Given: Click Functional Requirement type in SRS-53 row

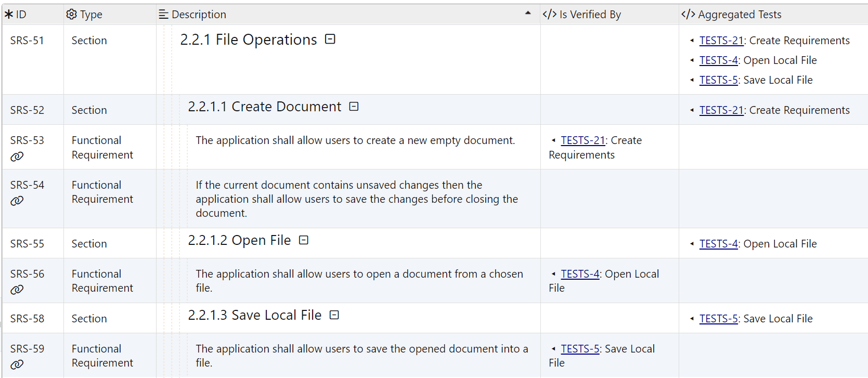Looking at the screenshot, I should coord(102,148).
